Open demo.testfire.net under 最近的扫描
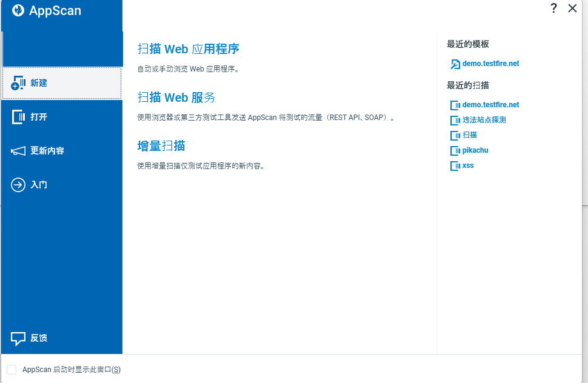 (490, 105)
